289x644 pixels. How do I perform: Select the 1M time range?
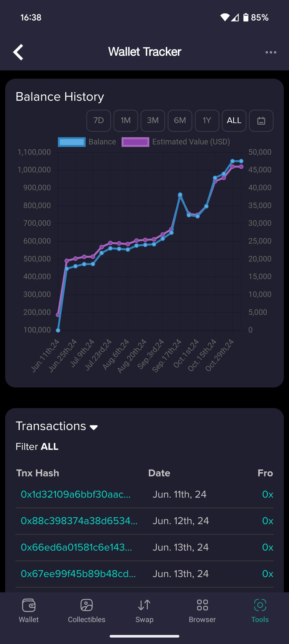(126, 121)
